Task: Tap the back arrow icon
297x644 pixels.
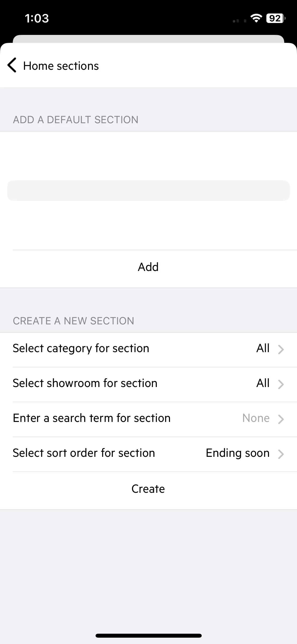Action: click(12, 65)
